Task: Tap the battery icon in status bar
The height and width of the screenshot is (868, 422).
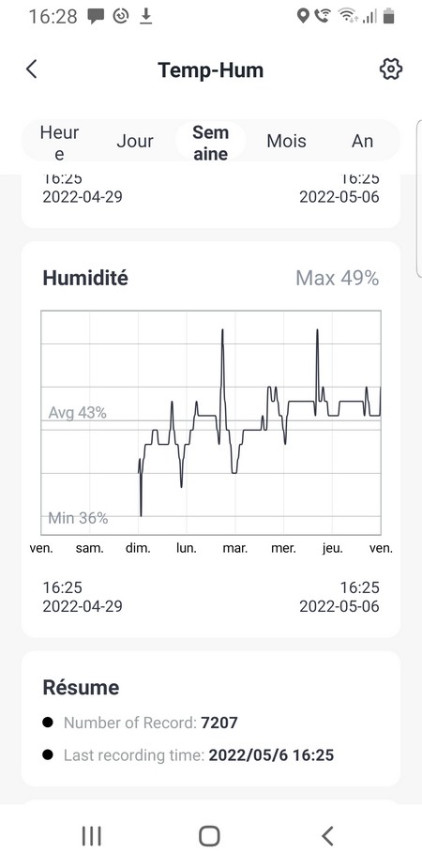Action: [389, 17]
